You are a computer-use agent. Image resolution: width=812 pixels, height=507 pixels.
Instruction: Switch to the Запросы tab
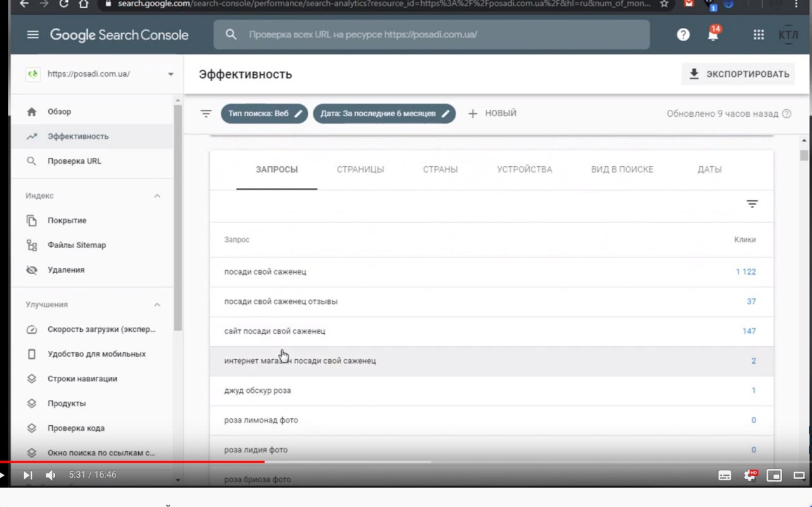click(277, 169)
